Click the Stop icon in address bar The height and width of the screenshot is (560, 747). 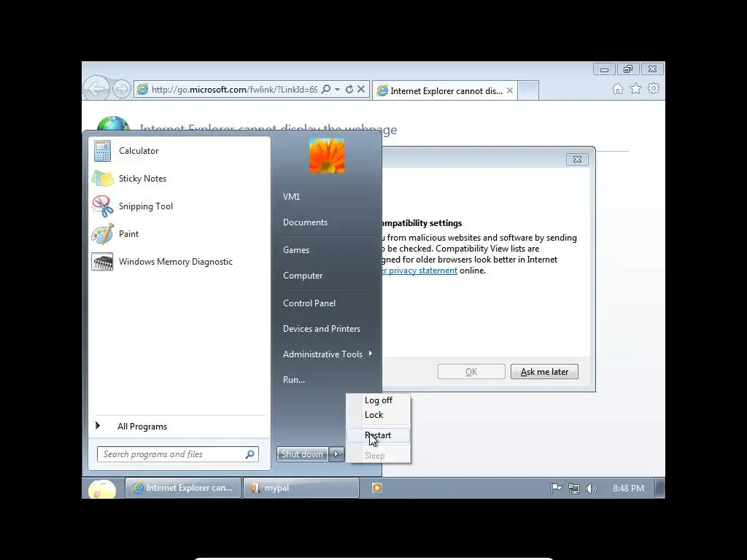(361, 90)
